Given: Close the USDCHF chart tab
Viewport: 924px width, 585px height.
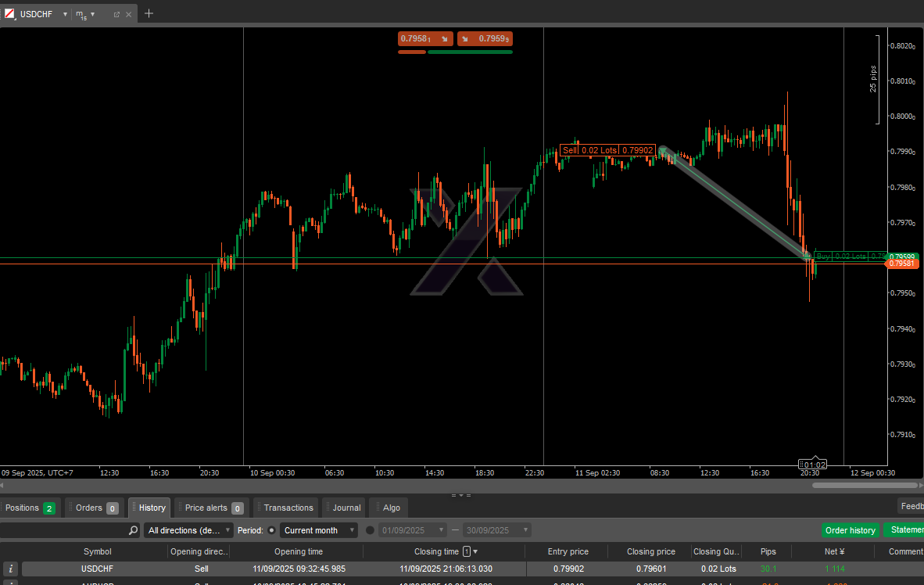Looking at the screenshot, I should click(x=129, y=14).
